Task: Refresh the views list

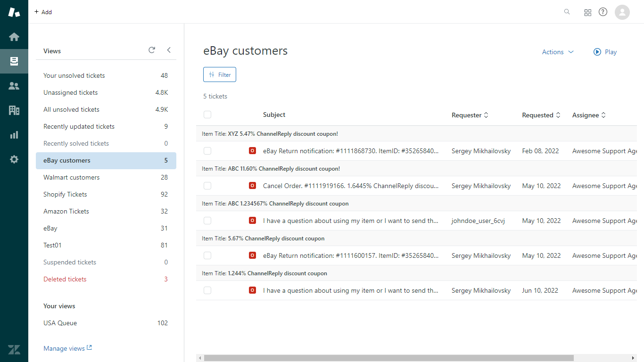Action: click(x=152, y=50)
